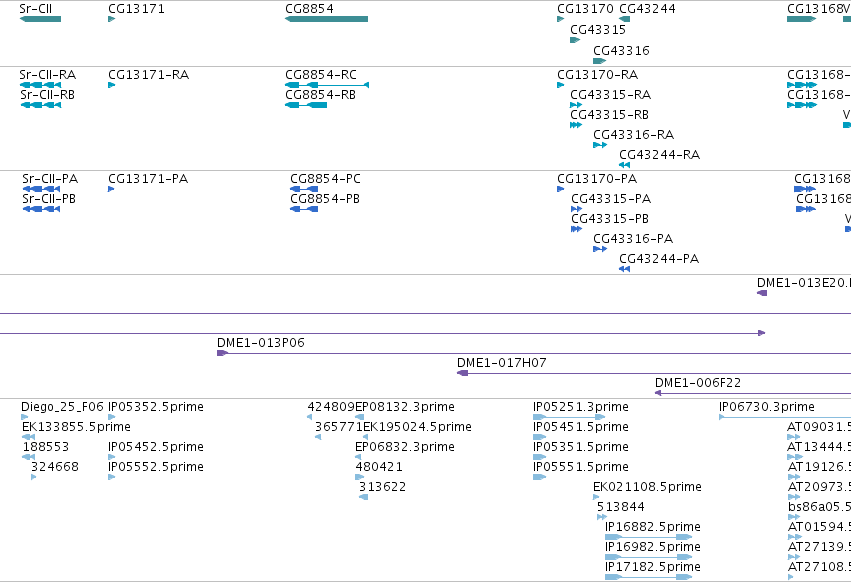This screenshot has width=851, height=582.
Task: Click the EP06832.3prime EST label
Action: [x=405, y=447]
